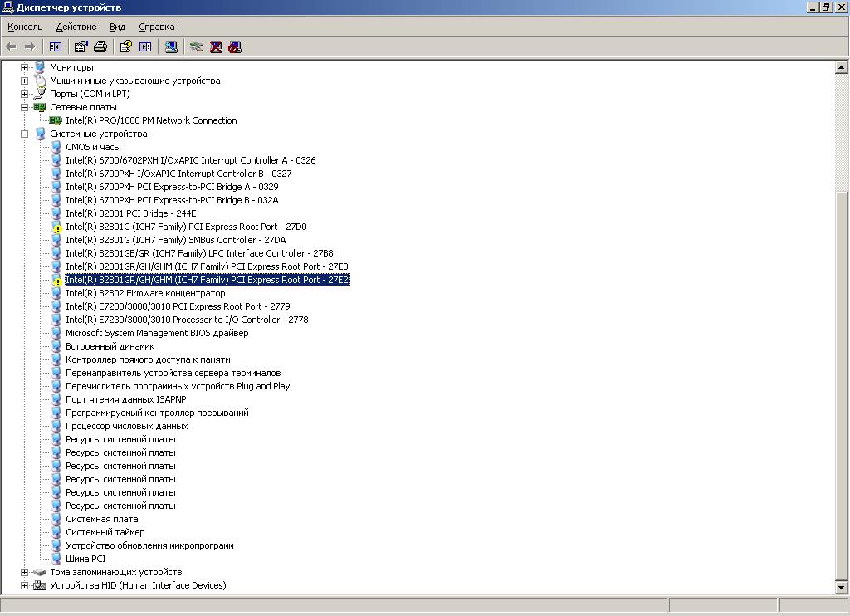Collapse the Системные устройства category
This screenshot has height=616, width=850.
[25, 134]
